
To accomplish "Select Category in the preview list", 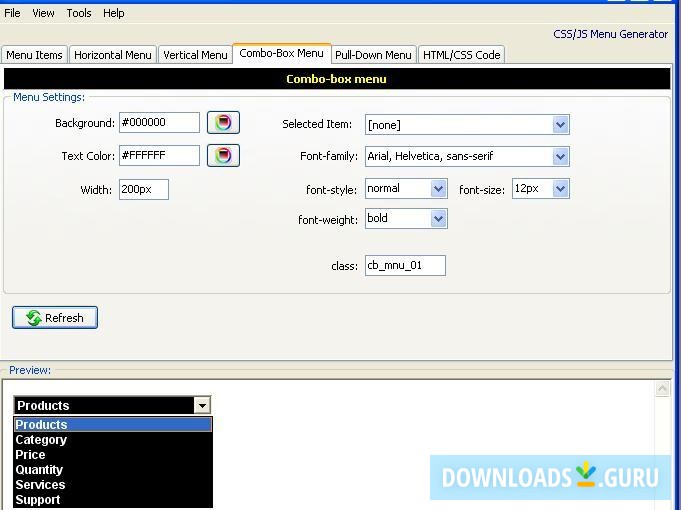I will pos(113,440).
